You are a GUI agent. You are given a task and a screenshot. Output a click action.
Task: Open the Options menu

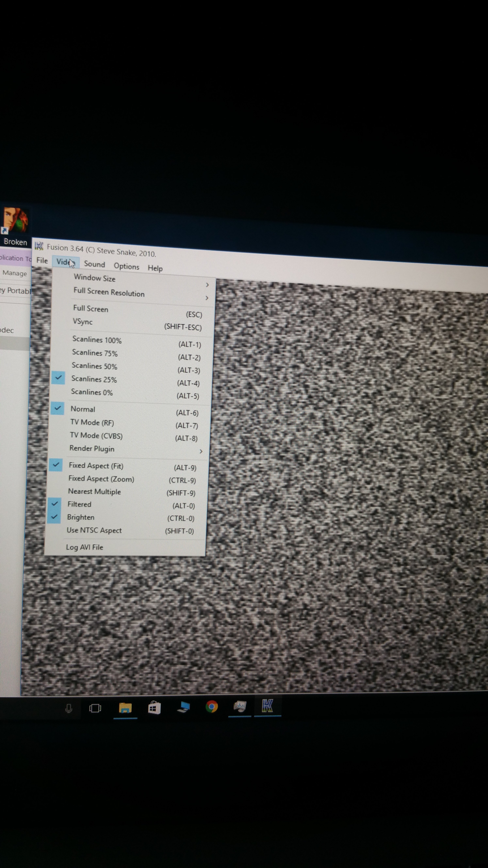click(126, 266)
